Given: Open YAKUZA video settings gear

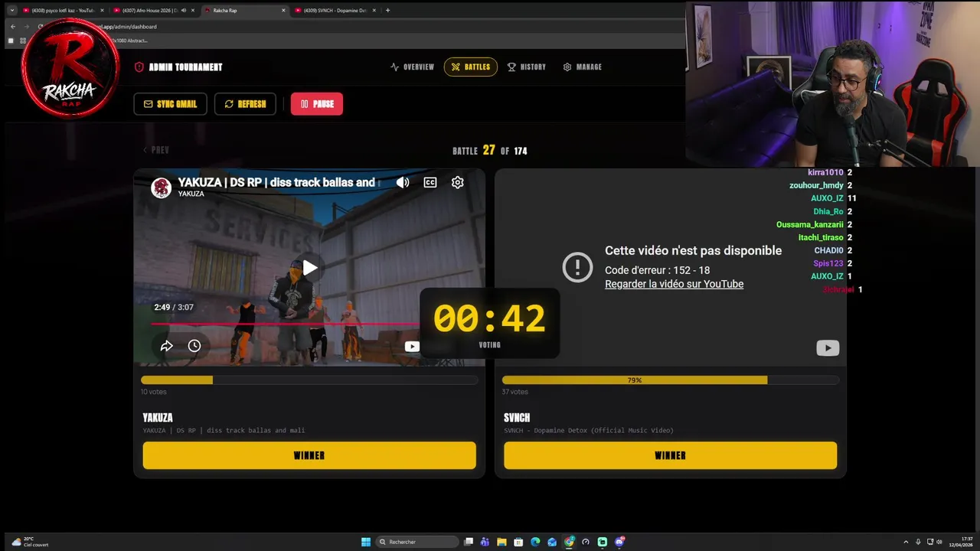Looking at the screenshot, I should coord(457,182).
